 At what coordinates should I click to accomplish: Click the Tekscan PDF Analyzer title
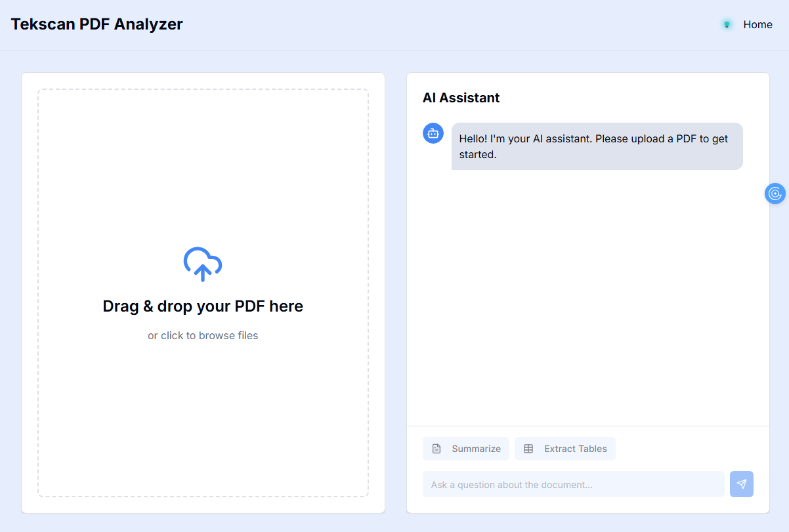click(96, 24)
